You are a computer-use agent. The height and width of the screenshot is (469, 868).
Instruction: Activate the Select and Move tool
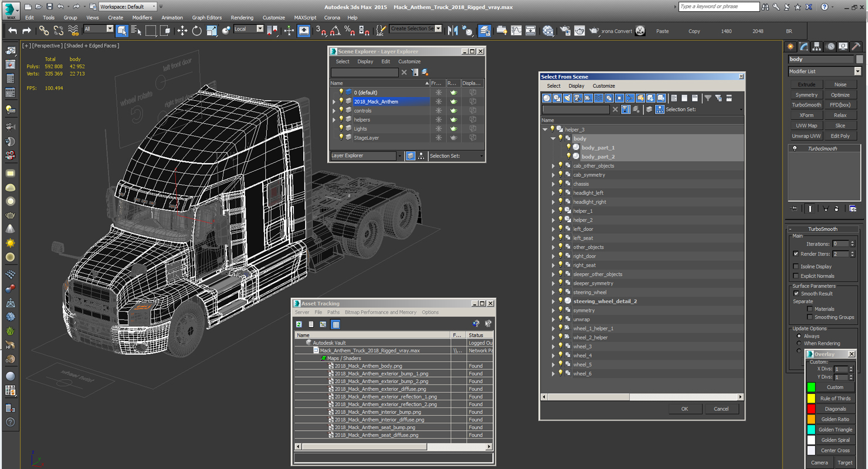click(x=182, y=30)
